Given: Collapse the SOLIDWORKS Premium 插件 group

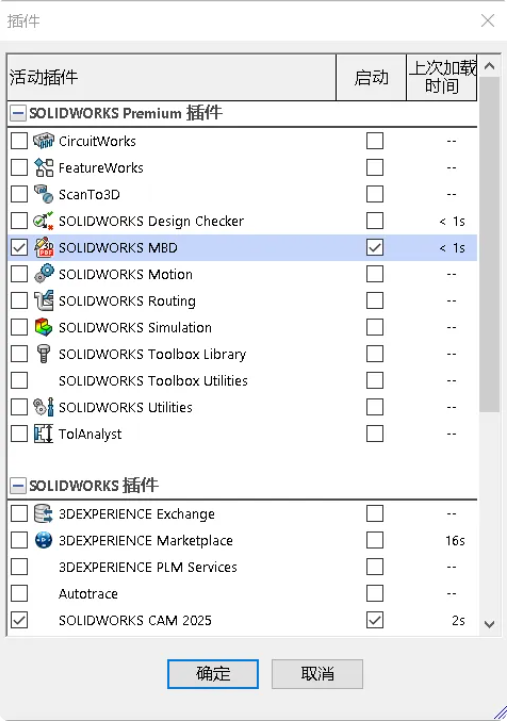Looking at the screenshot, I should [18, 113].
